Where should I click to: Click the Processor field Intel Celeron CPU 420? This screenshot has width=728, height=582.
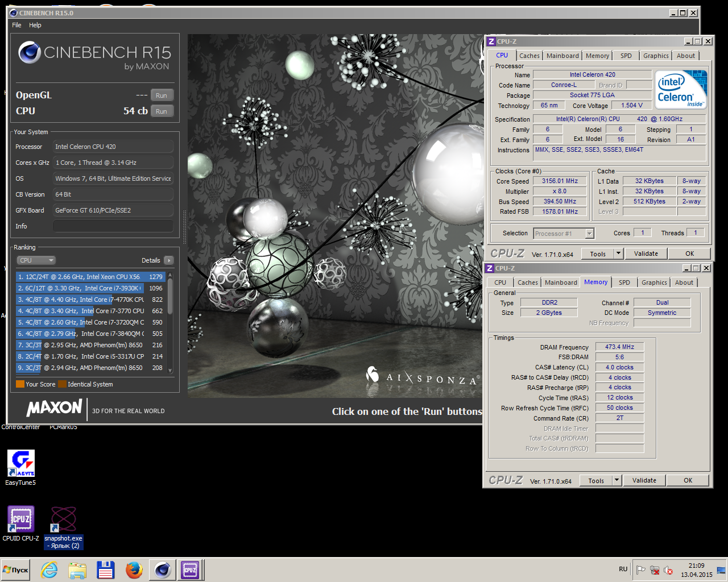(113, 147)
